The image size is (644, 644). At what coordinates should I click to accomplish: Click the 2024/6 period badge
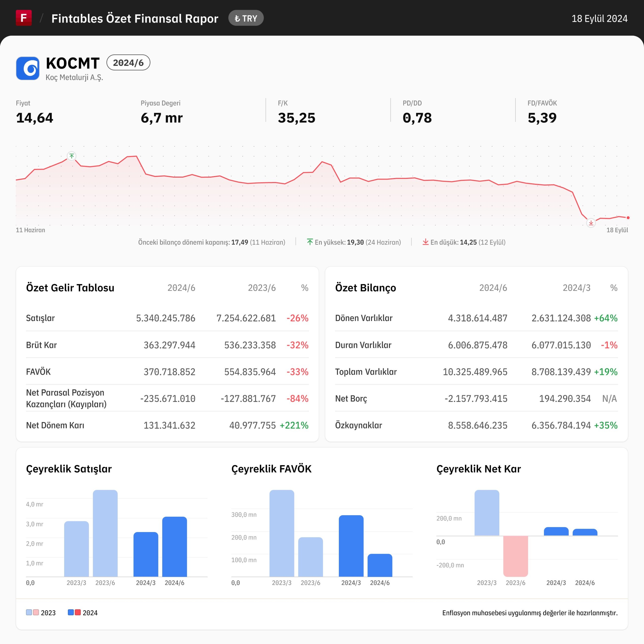pos(128,63)
